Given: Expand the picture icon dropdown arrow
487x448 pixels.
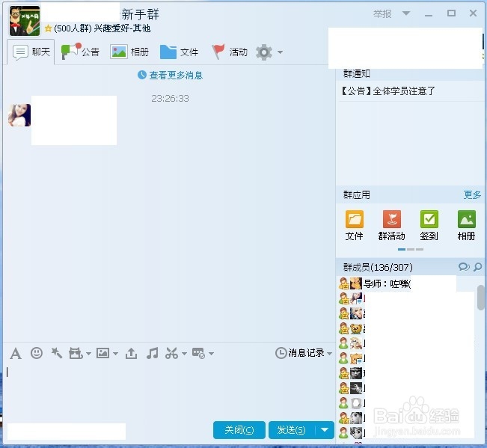Looking at the screenshot, I should click(x=115, y=354).
